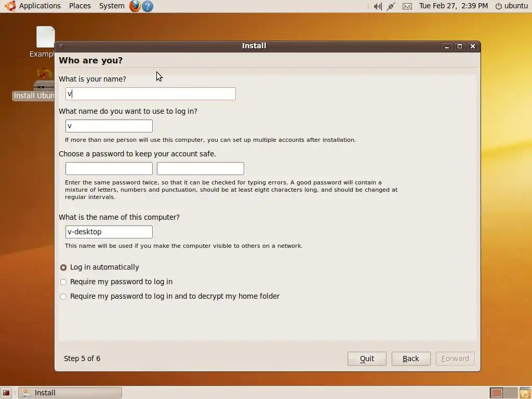The image size is (532, 399).
Task: Open the volume control icon
Action: 378,6
